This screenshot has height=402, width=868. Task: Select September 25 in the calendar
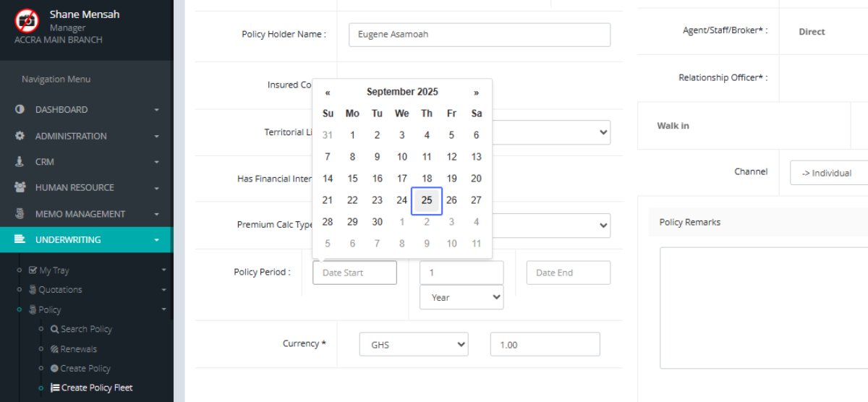(x=427, y=200)
